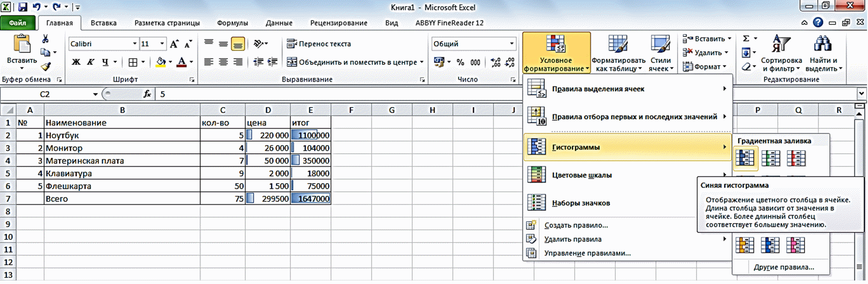Toggle align text left button
This screenshot has width=868, height=284.
(209, 62)
